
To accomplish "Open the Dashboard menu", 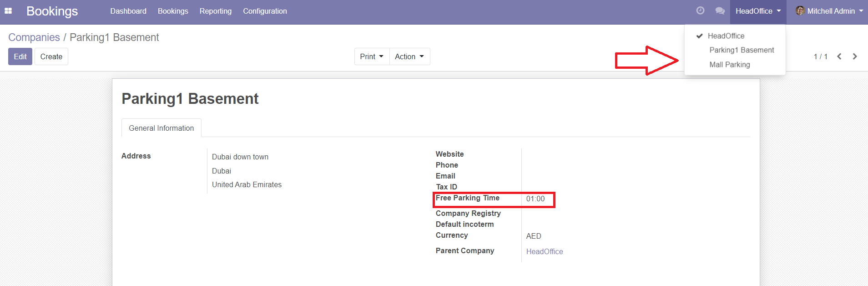I will (x=128, y=11).
